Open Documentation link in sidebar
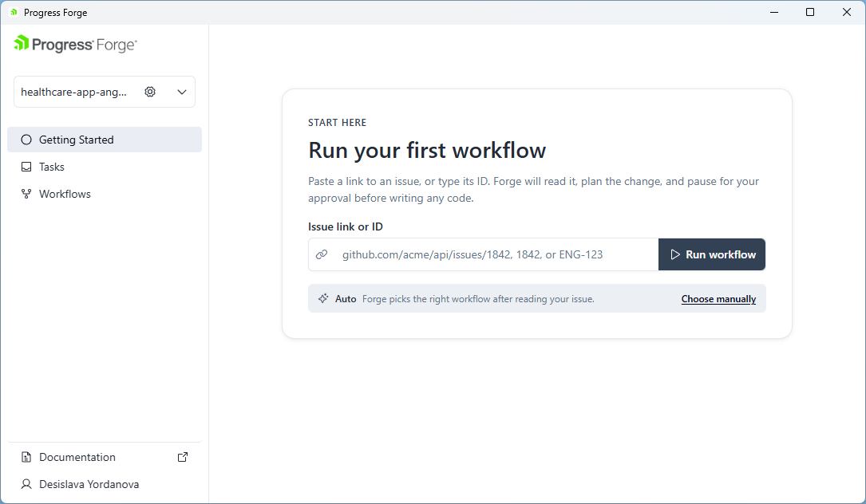 tap(105, 457)
